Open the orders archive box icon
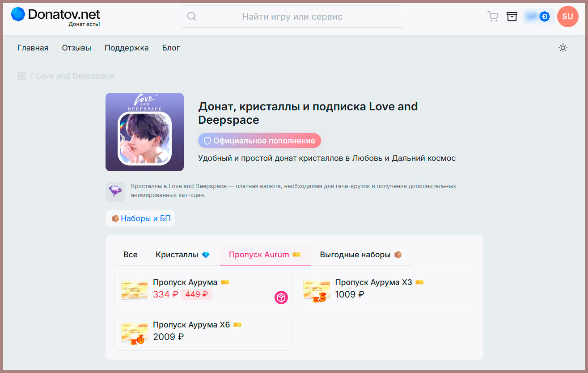The image size is (588, 373). [x=512, y=17]
